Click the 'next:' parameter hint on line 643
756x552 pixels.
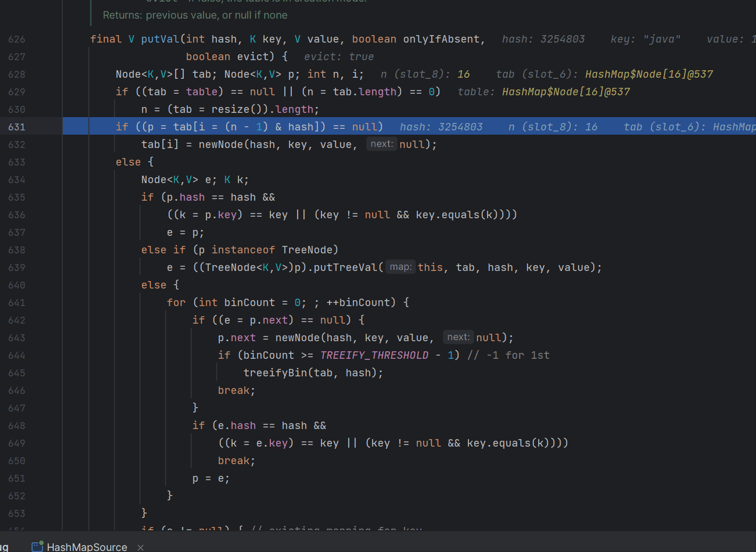click(458, 337)
